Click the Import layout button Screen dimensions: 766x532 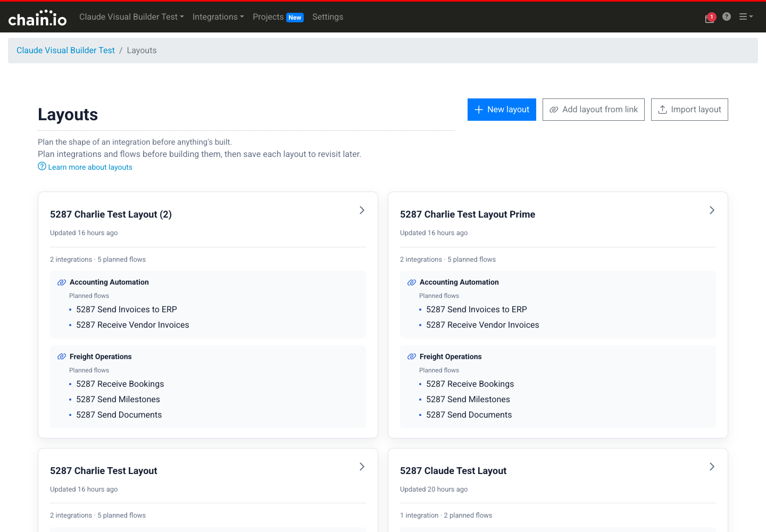point(689,110)
